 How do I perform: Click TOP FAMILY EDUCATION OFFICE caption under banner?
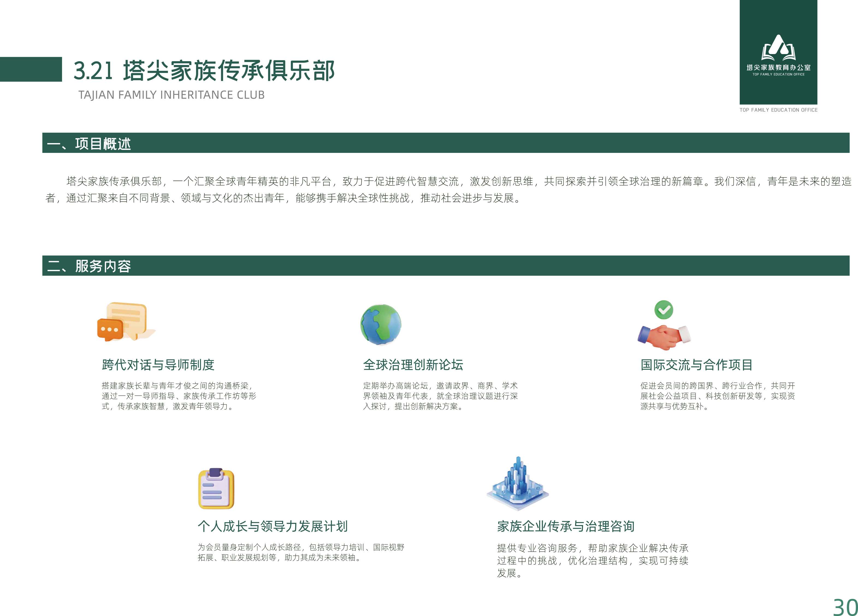778,110
